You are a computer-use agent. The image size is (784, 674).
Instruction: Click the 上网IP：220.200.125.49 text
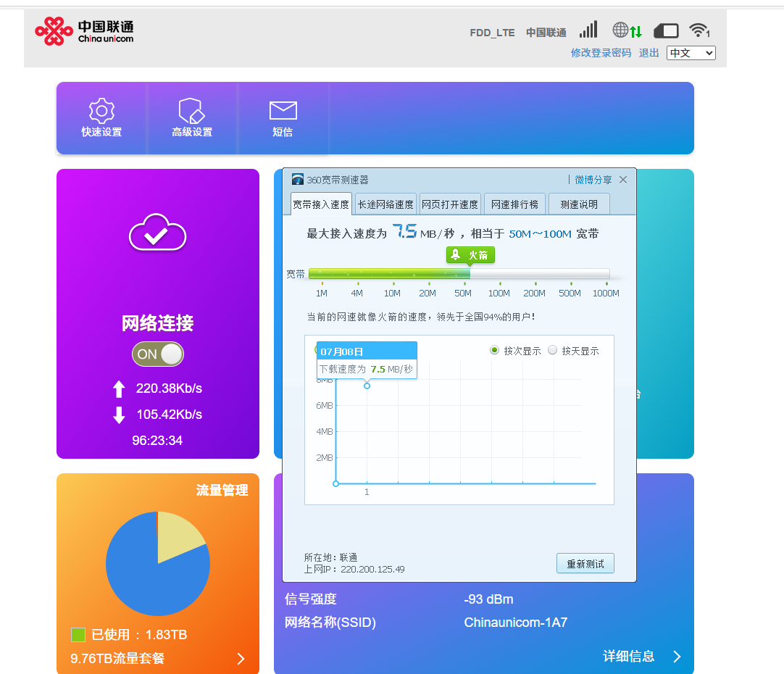point(354,570)
